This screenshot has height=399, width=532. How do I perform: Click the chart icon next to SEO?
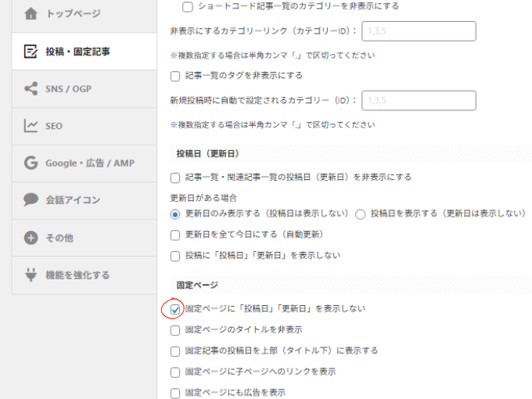coord(31,126)
